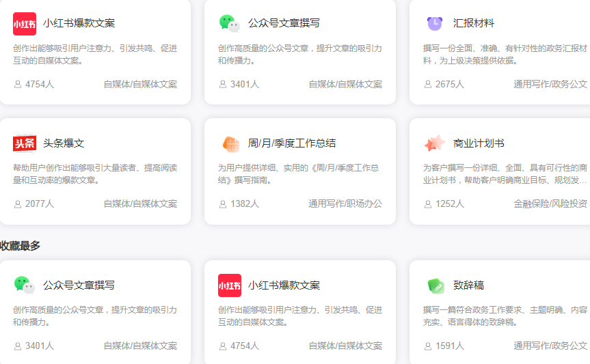Open the 头条爆文 template title
Screen dimensions: 590x364
(x=64, y=143)
